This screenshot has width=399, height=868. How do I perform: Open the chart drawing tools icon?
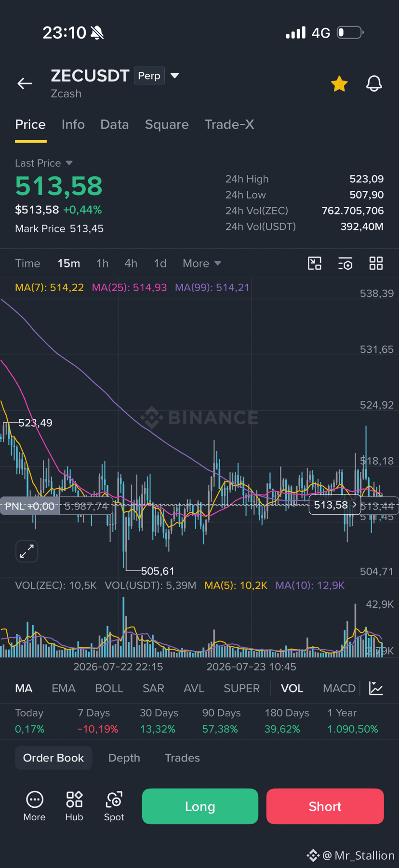(315, 263)
